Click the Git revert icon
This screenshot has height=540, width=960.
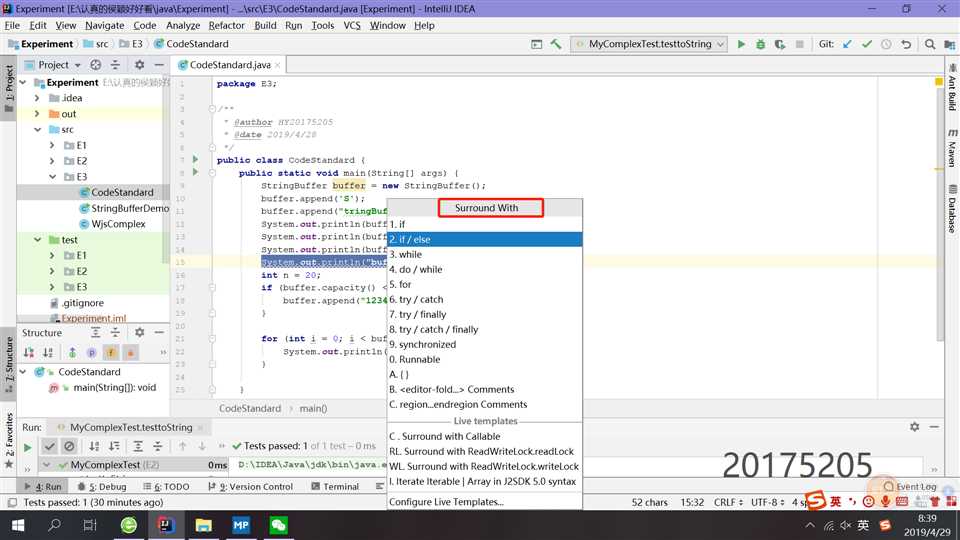pos(906,44)
